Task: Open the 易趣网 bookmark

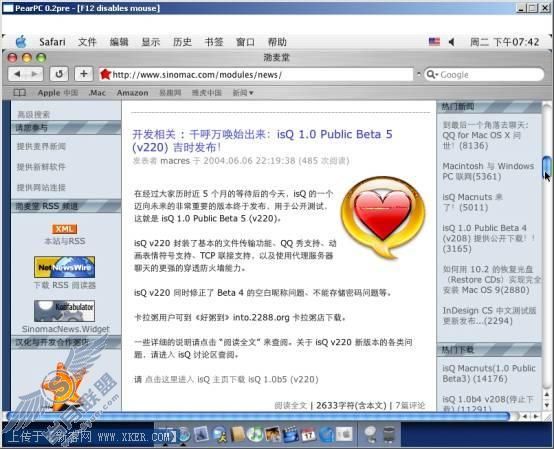Action: click(170, 93)
